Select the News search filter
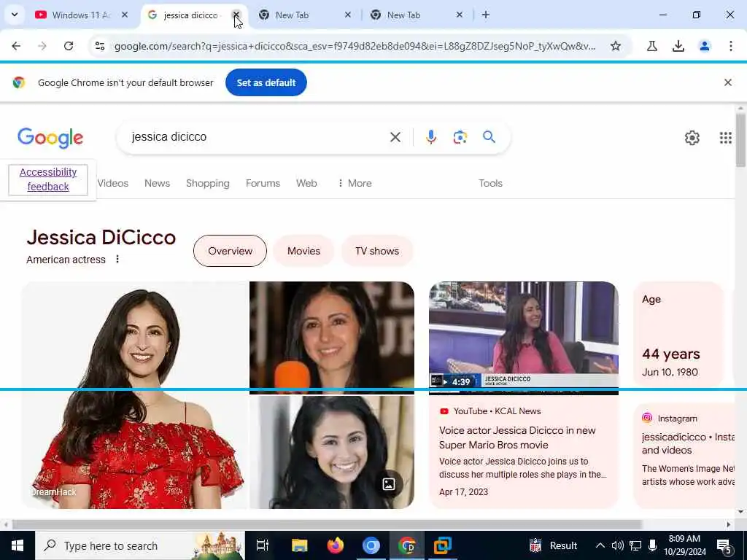 click(x=158, y=183)
